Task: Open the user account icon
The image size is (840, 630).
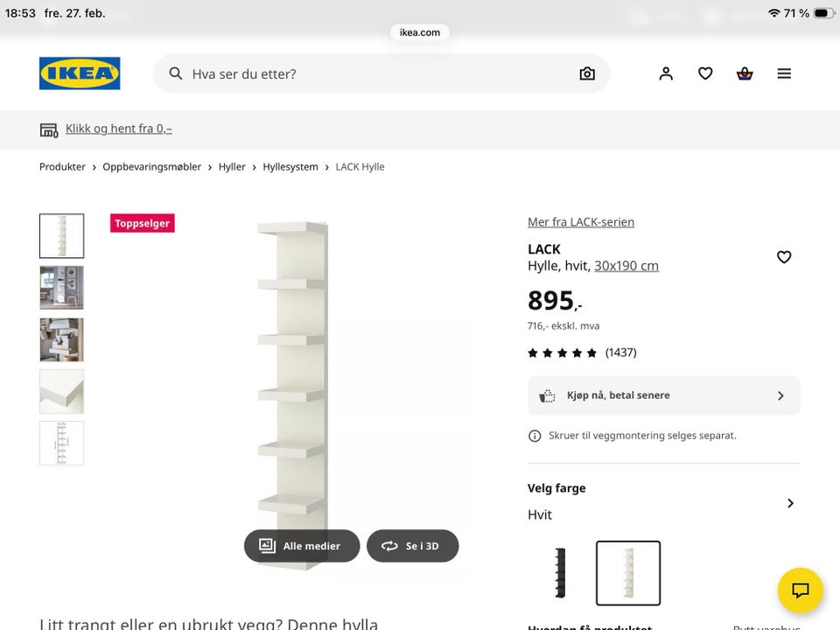Action: pyautogui.click(x=666, y=73)
